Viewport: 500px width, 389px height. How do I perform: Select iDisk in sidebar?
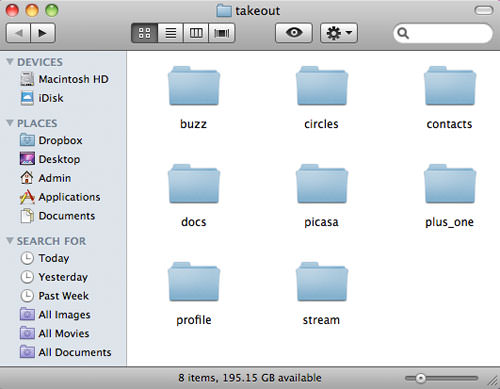(42, 98)
